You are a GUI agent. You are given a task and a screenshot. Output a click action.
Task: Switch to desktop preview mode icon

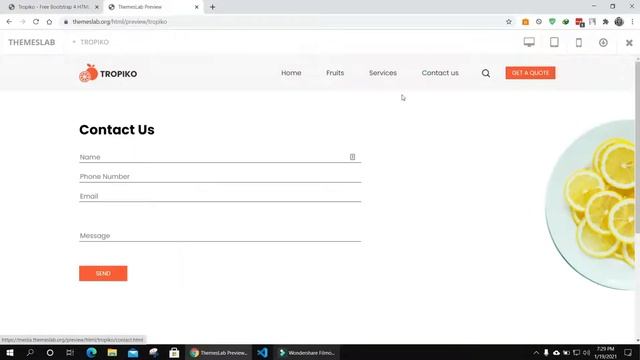529,42
